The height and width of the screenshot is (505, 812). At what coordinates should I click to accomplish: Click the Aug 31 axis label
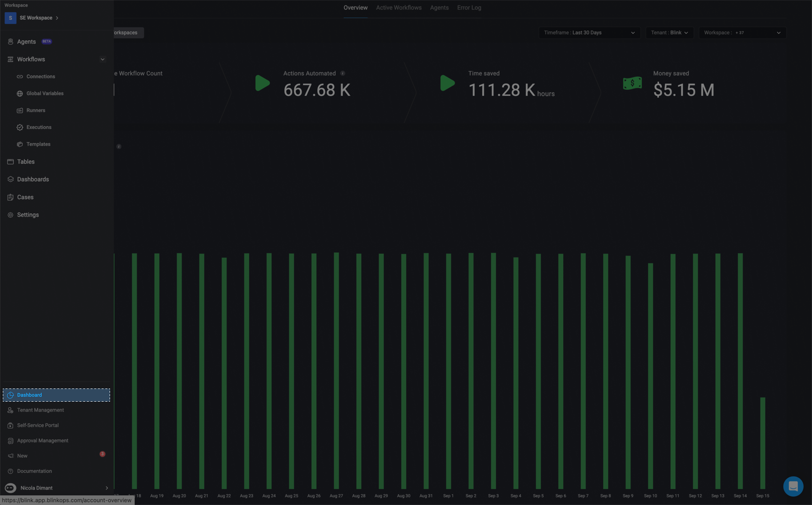click(x=426, y=496)
